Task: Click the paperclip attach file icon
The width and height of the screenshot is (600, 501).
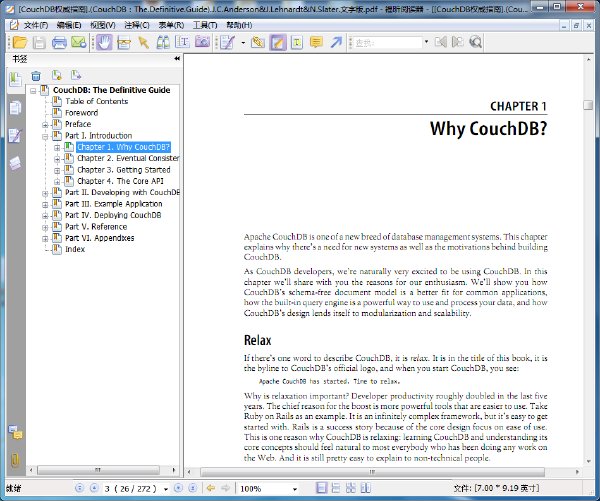Action: [x=258, y=42]
